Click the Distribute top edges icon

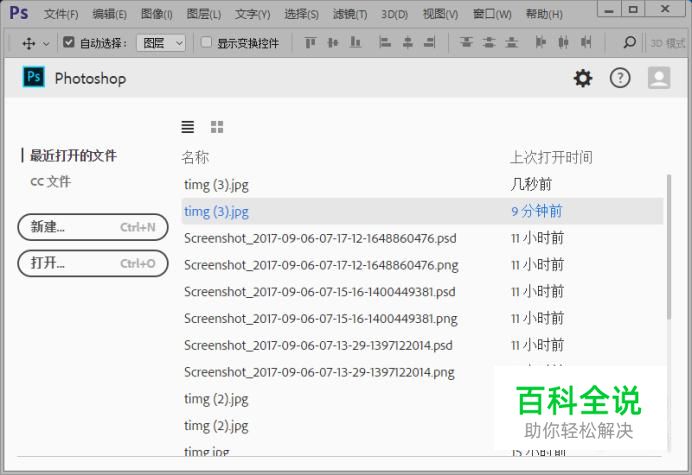click(466, 42)
